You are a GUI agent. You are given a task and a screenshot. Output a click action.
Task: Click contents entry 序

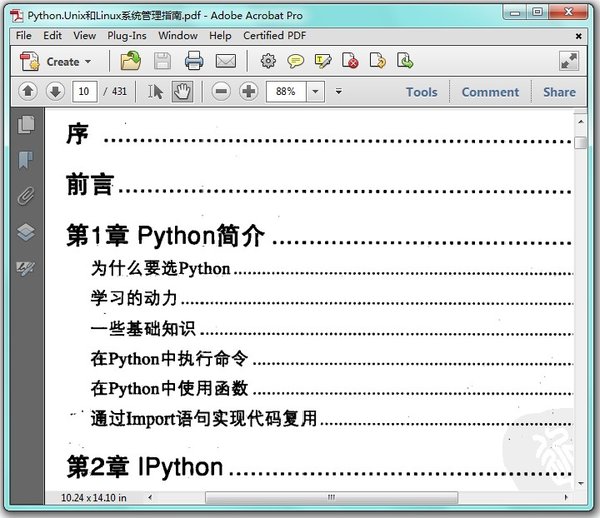[77, 134]
